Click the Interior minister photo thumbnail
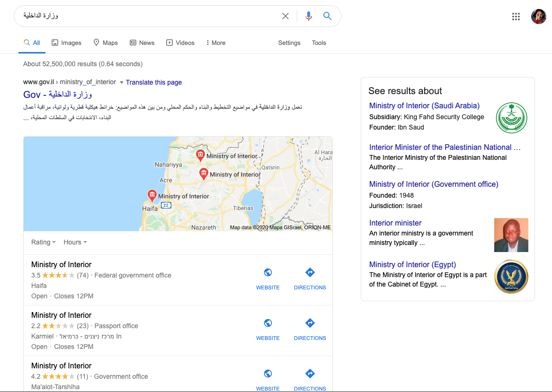 pyautogui.click(x=511, y=235)
